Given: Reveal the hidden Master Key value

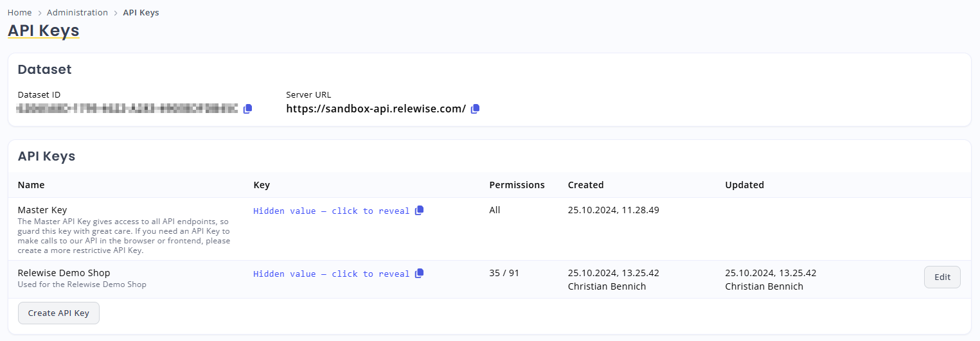Looking at the screenshot, I should [x=332, y=211].
